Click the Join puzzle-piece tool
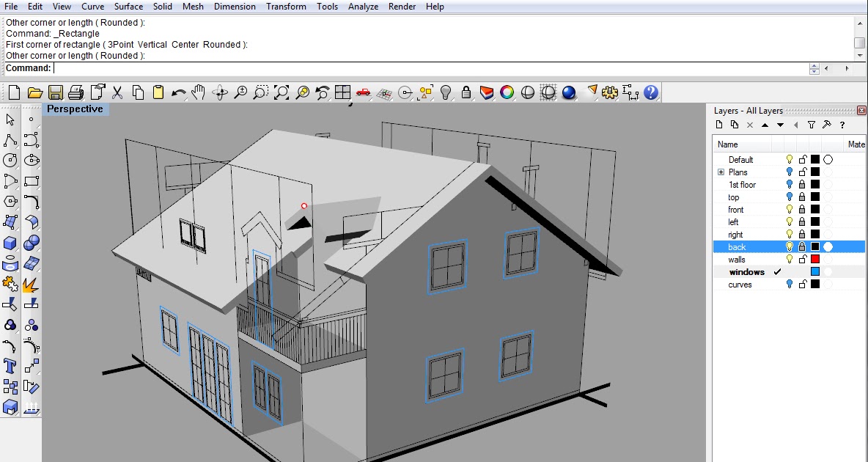This screenshot has width=868, height=462. point(10,285)
